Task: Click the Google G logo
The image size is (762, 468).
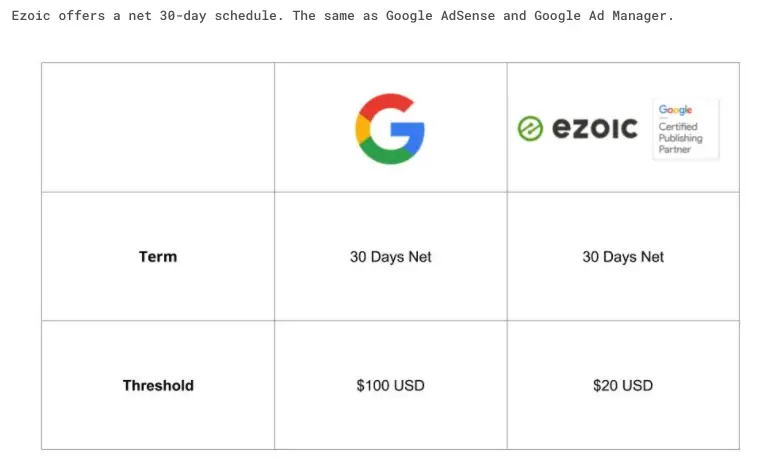Action: tap(390, 129)
